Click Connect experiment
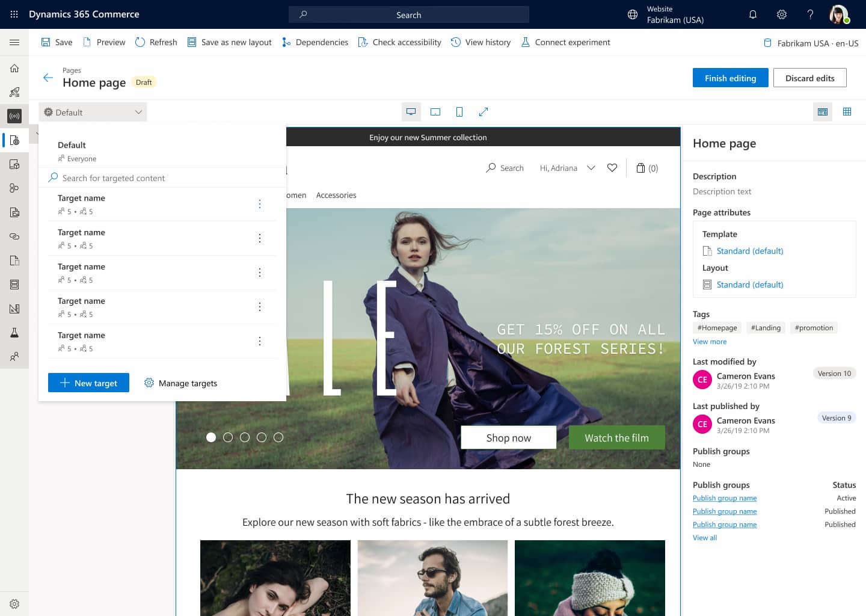 pyautogui.click(x=565, y=42)
